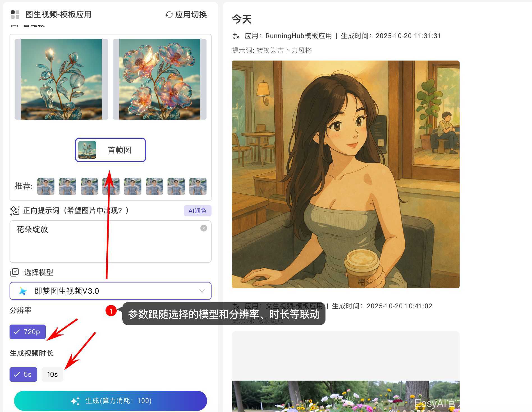This screenshot has height=412, width=532.
Task: Select the 720p resolution option
Action: pyautogui.click(x=27, y=332)
